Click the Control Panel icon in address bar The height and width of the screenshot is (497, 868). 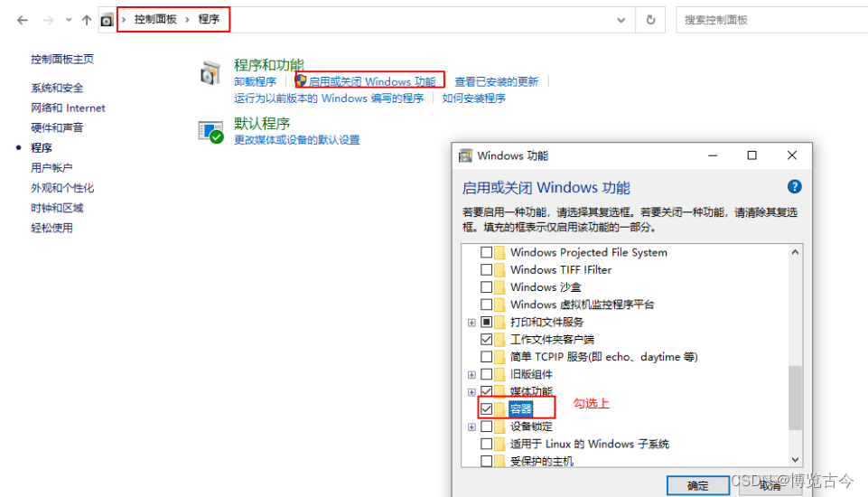[x=107, y=21]
